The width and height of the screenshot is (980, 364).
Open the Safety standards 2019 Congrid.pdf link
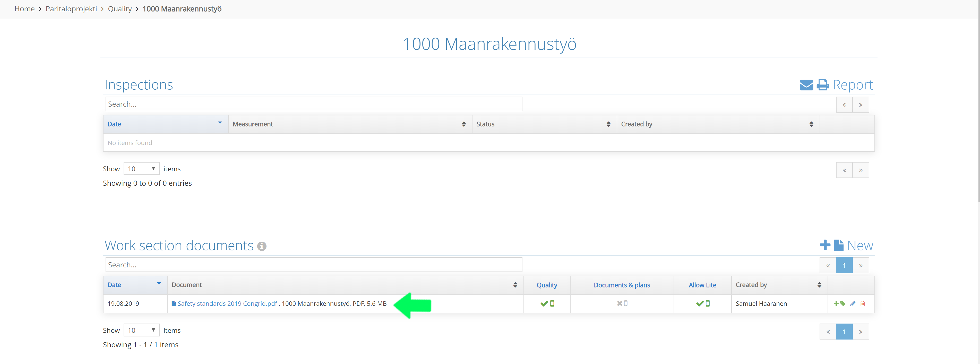pos(227,303)
